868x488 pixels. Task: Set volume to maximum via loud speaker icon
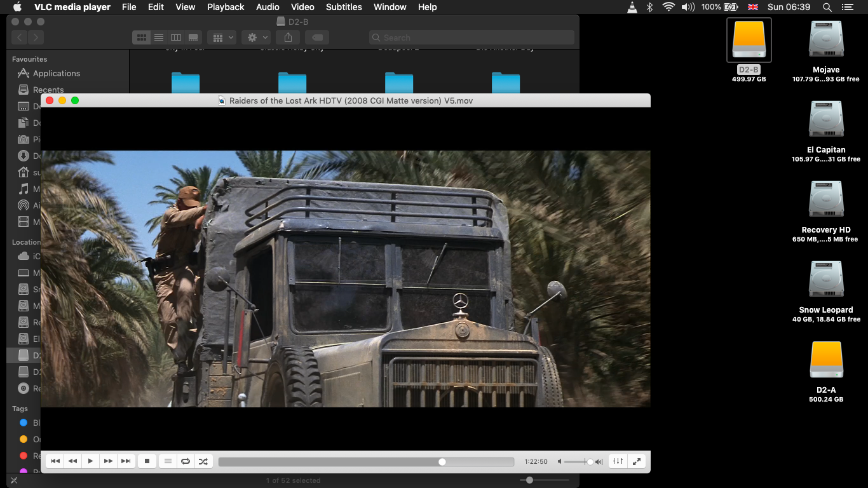[x=599, y=462]
